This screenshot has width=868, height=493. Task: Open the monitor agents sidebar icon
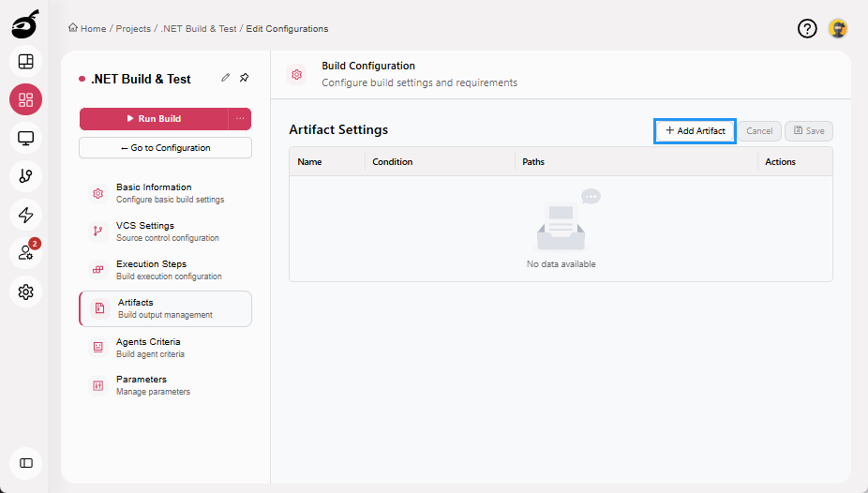[25, 138]
